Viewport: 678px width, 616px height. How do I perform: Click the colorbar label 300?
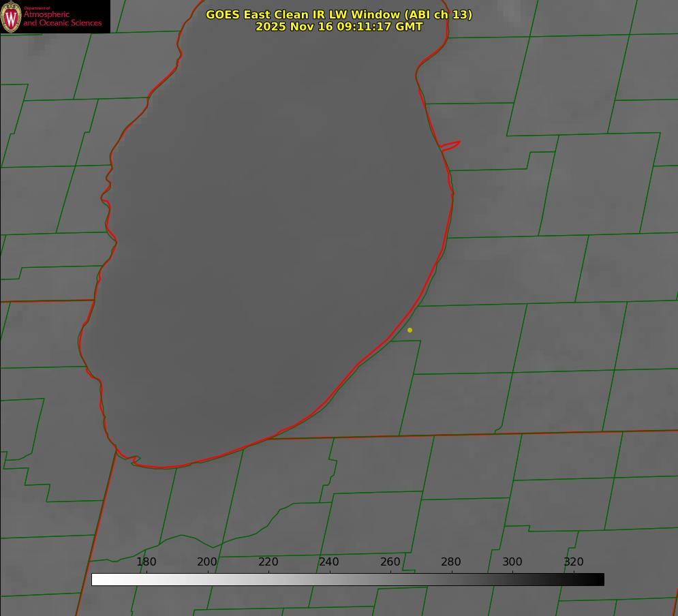point(512,562)
